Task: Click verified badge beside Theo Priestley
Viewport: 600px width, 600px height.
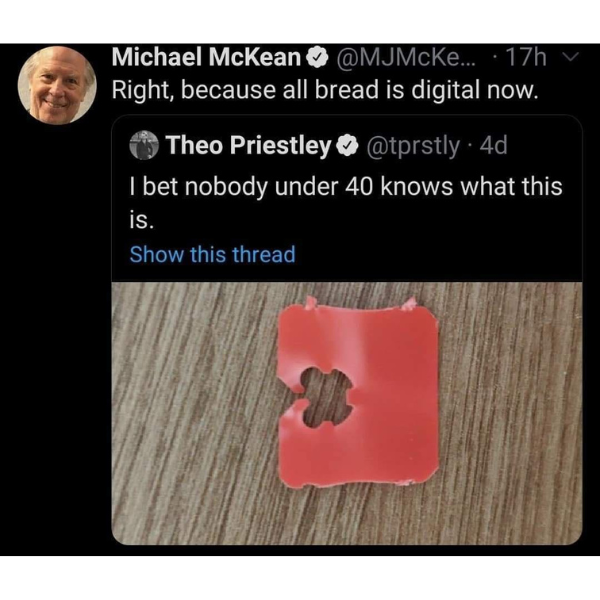Action: coord(347,146)
